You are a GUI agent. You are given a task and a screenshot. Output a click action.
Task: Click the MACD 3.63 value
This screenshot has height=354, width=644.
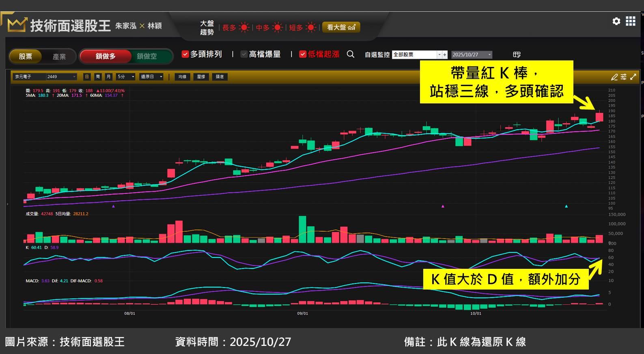[45, 281]
